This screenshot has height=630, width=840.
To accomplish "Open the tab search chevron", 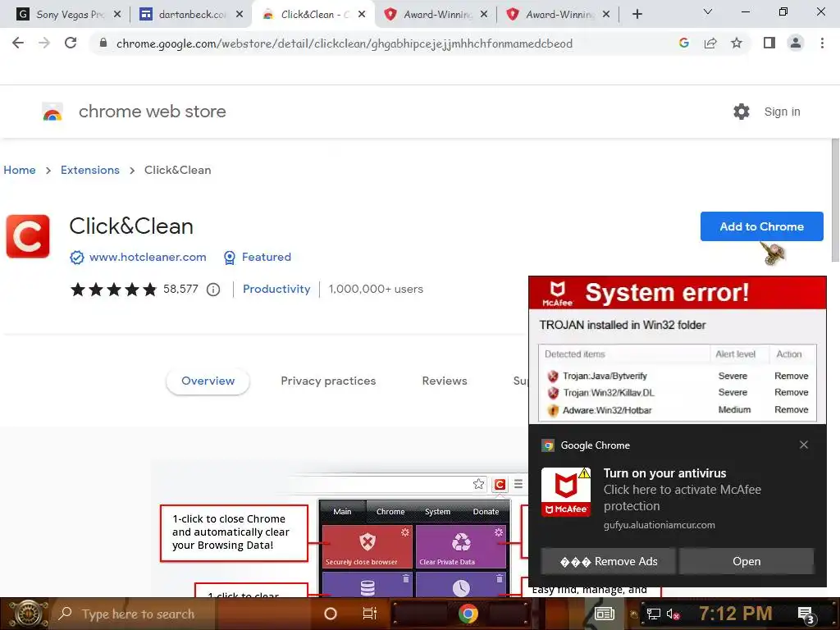I will coord(708,11).
